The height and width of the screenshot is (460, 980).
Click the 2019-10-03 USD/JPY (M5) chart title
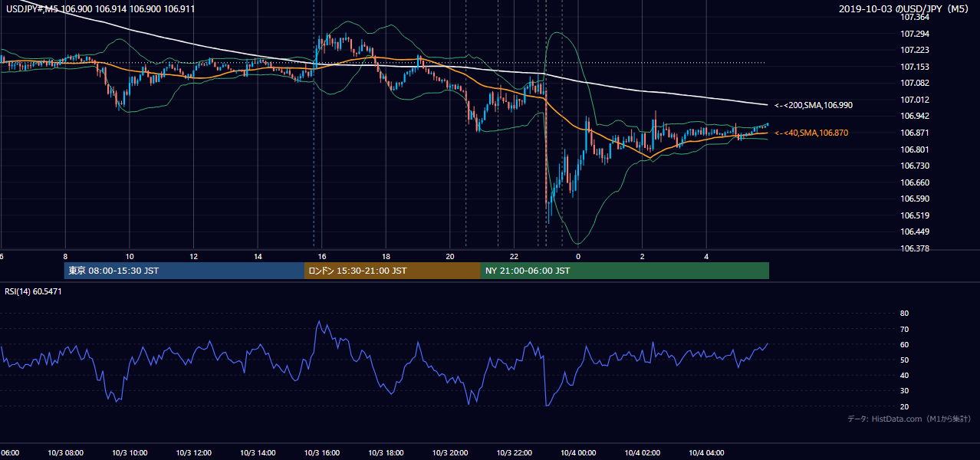point(905,9)
